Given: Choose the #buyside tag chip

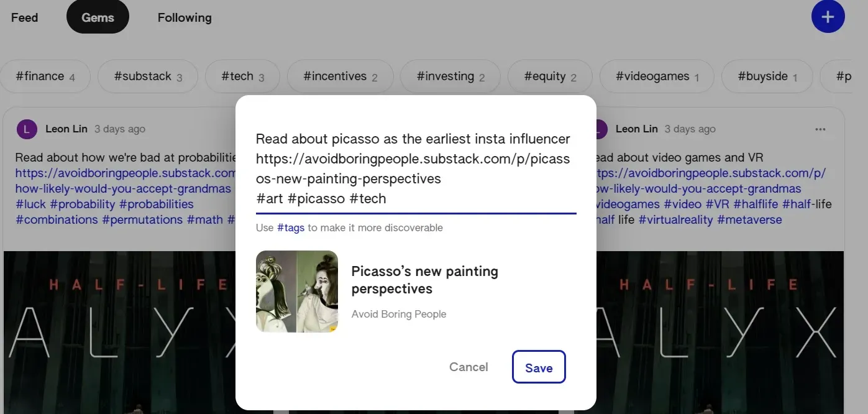Looking at the screenshot, I should (x=767, y=76).
